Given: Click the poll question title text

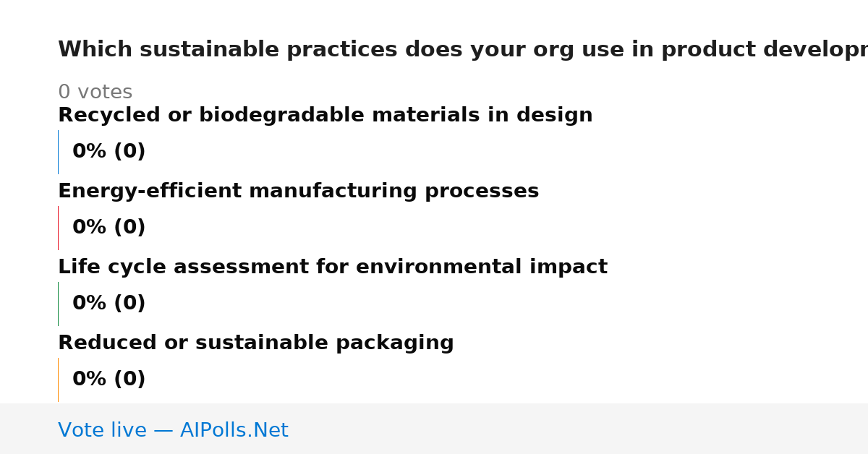Looking at the screenshot, I should click(x=463, y=50).
